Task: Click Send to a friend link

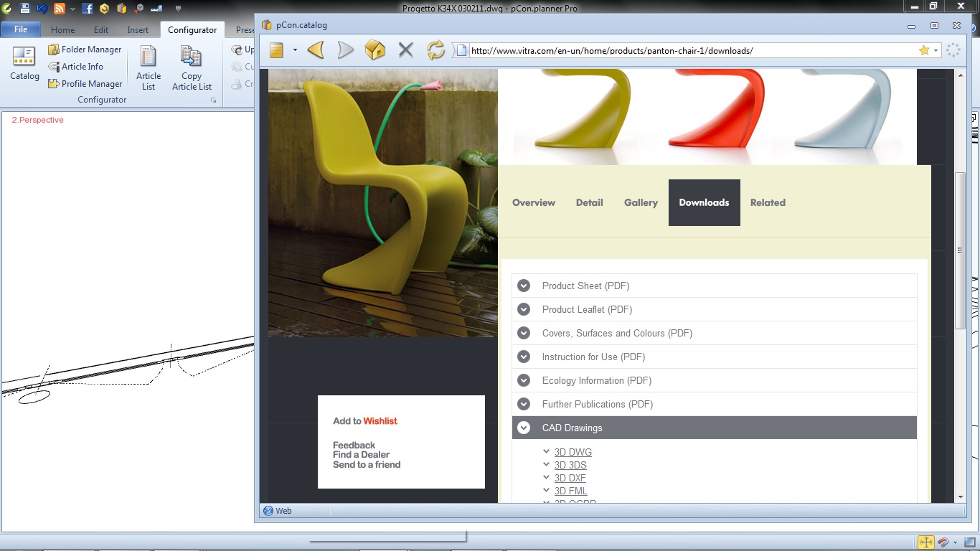Action: point(367,465)
